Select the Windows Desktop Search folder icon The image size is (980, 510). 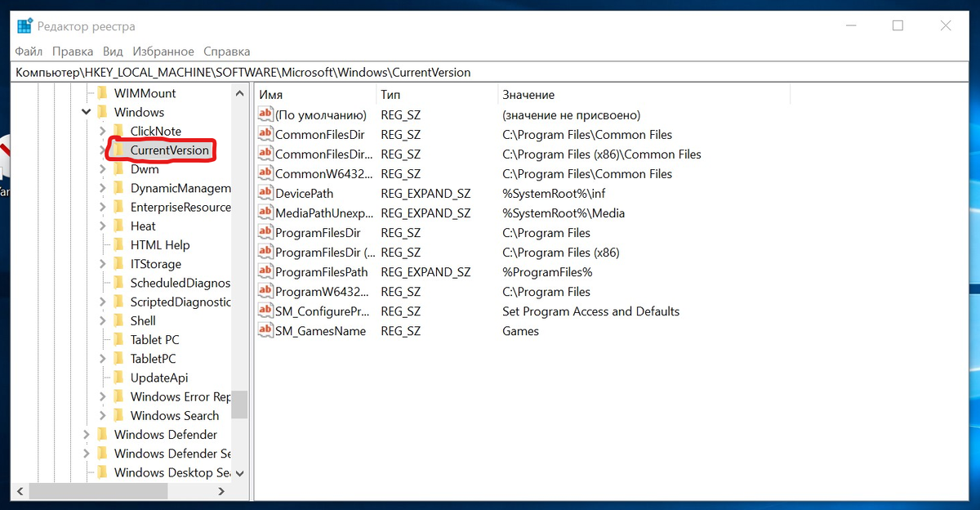pyautogui.click(x=102, y=472)
